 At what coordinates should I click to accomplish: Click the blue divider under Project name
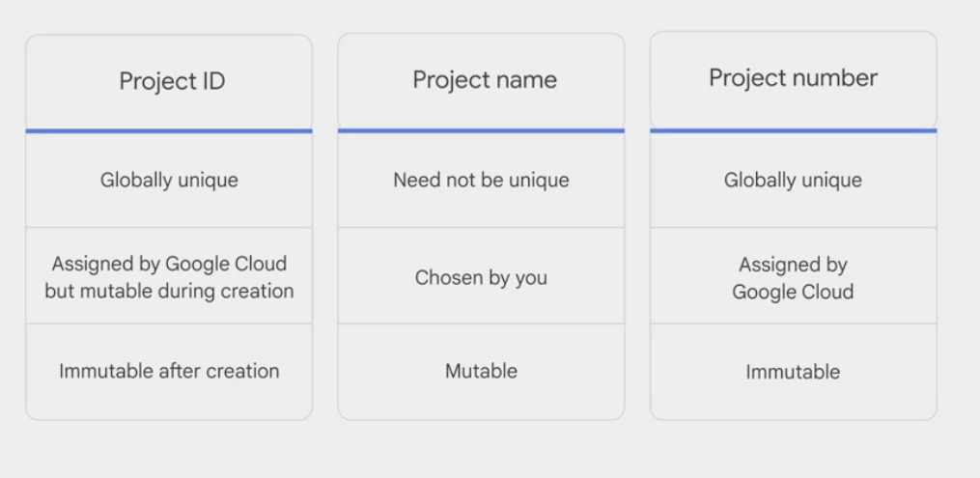coord(481,129)
